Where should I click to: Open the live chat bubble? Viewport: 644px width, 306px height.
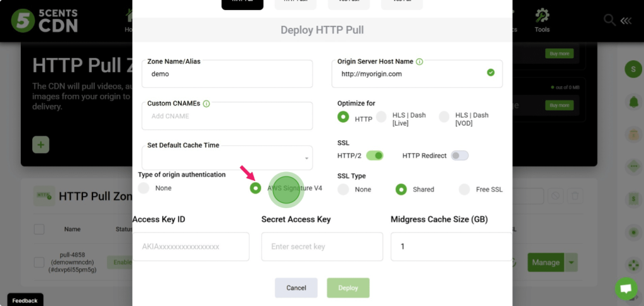(x=625, y=288)
